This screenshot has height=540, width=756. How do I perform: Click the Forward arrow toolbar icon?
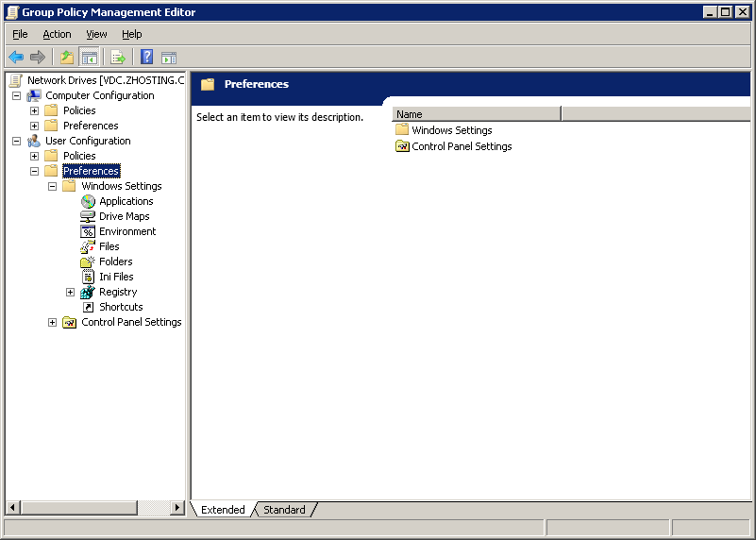click(x=37, y=57)
